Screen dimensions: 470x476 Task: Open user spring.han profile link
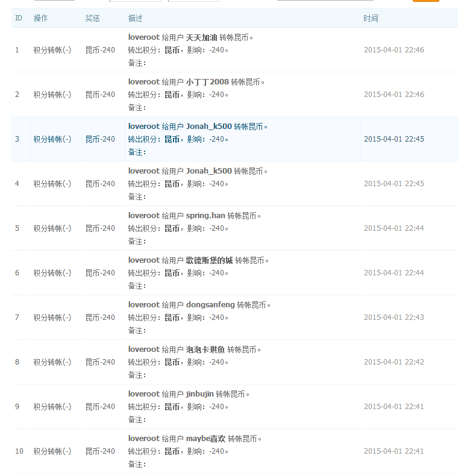tap(205, 216)
